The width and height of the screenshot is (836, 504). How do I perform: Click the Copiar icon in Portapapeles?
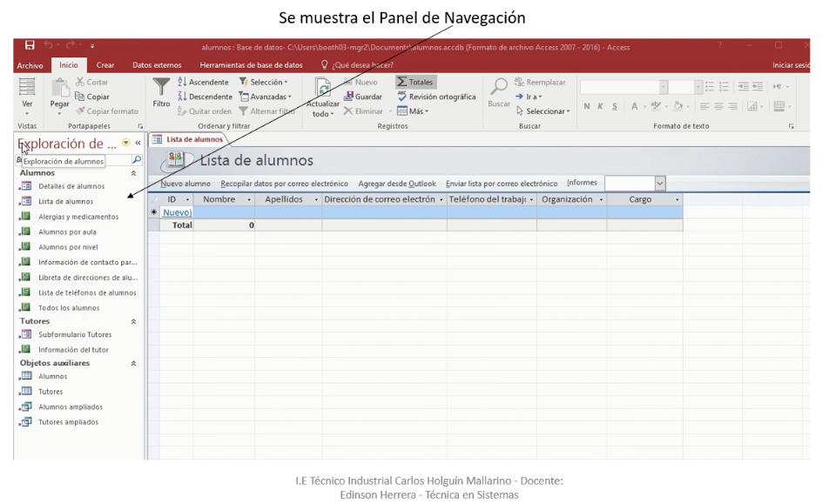click(80, 97)
